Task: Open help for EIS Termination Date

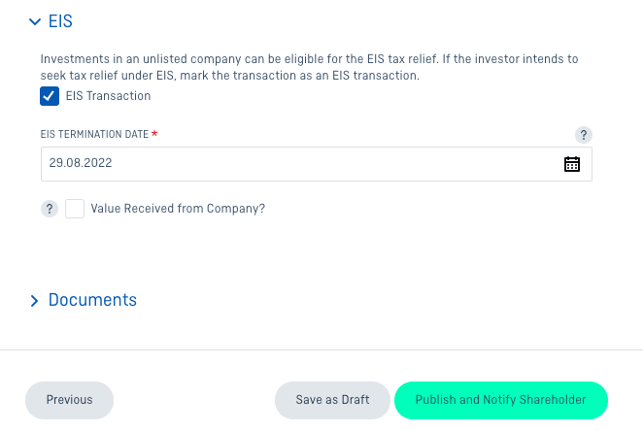Action: tap(583, 135)
